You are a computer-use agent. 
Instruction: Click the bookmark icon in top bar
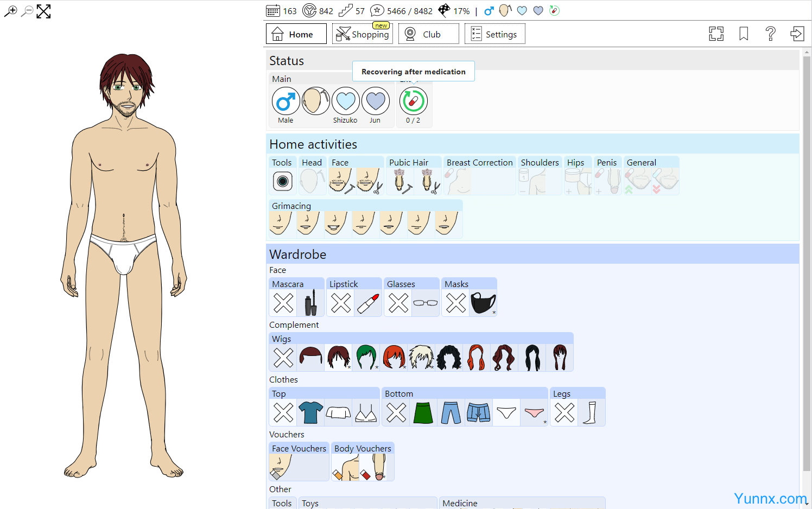point(744,34)
